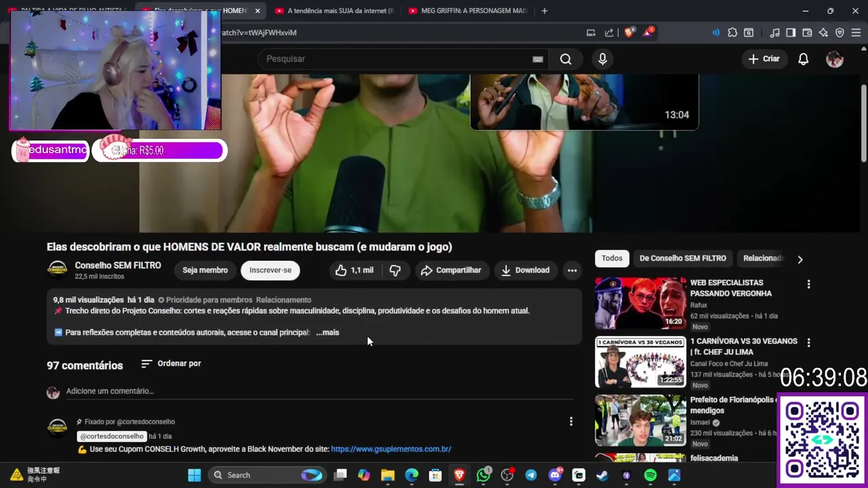This screenshot has height=488, width=868.
Task: Open Microsoft Edge from taskbar
Action: (x=412, y=475)
